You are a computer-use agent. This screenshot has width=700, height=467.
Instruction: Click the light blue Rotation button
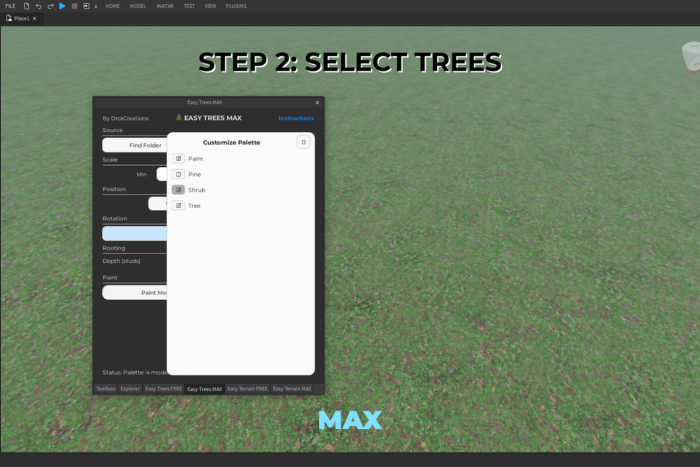click(x=134, y=233)
